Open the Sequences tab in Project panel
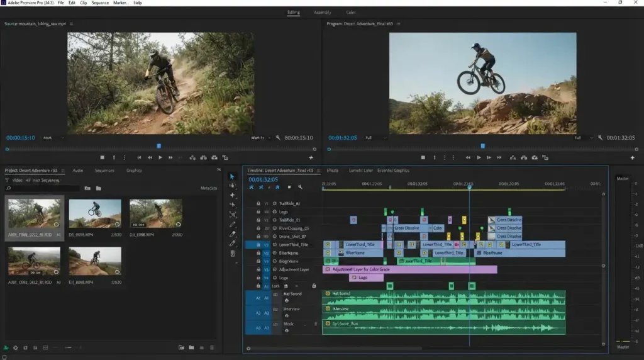 pos(104,170)
